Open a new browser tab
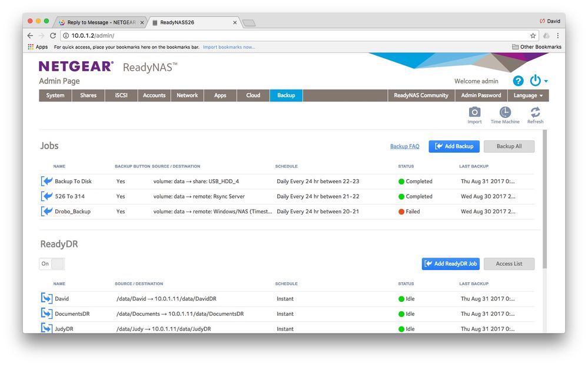This screenshot has height=366, width=588. pyautogui.click(x=248, y=23)
